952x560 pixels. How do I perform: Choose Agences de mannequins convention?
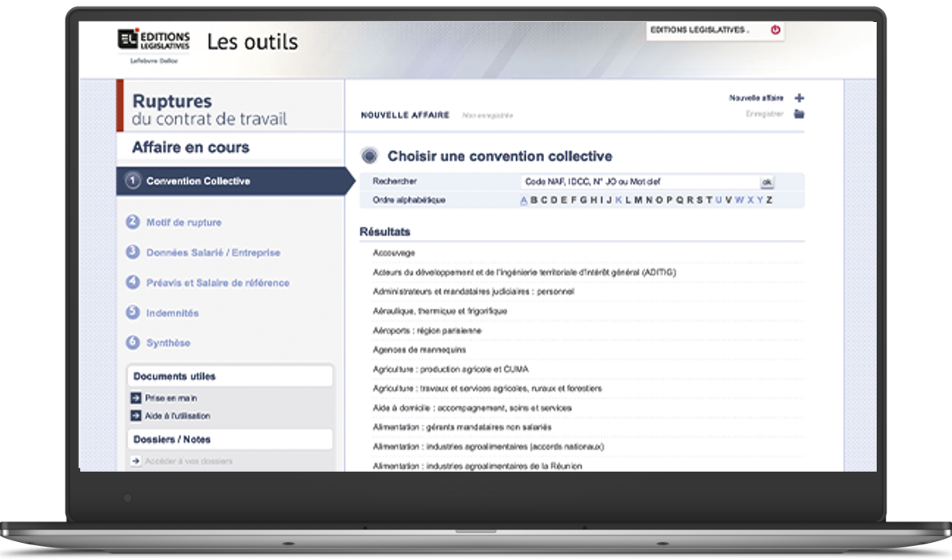click(x=419, y=350)
